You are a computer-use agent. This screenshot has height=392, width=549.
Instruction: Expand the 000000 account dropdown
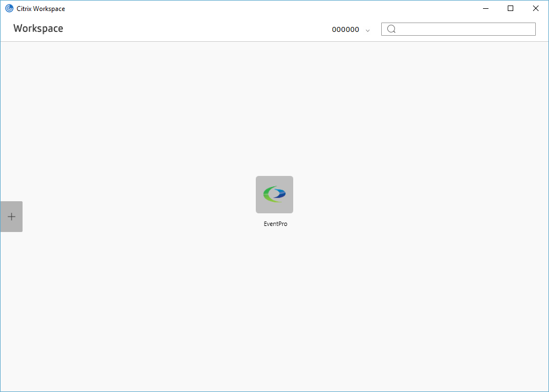(350, 30)
